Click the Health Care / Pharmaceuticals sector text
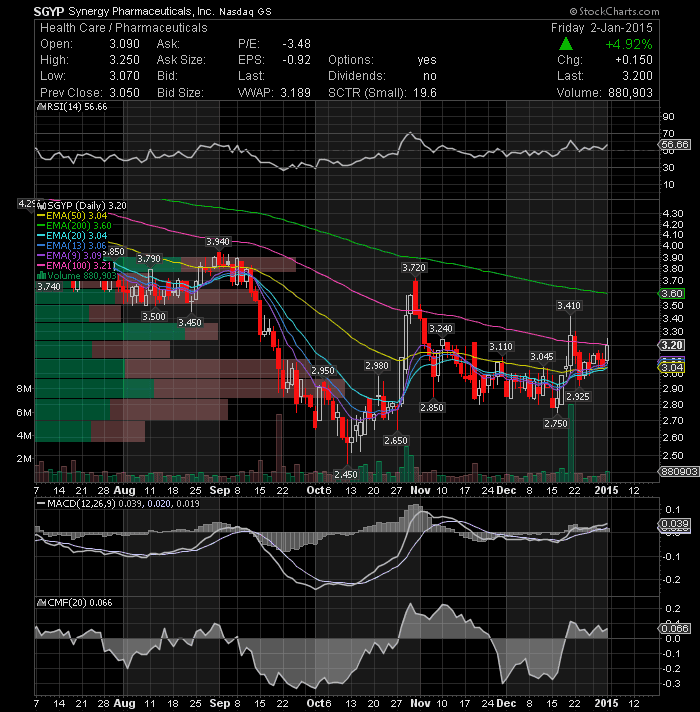 [x=123, y=28]
